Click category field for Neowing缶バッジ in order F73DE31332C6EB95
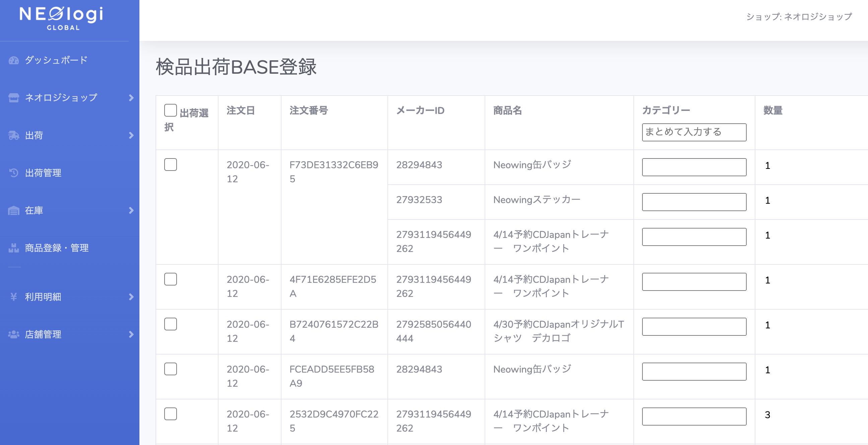Image resolution: width=868 pixels, height=445 pixels. click(694, 167)
